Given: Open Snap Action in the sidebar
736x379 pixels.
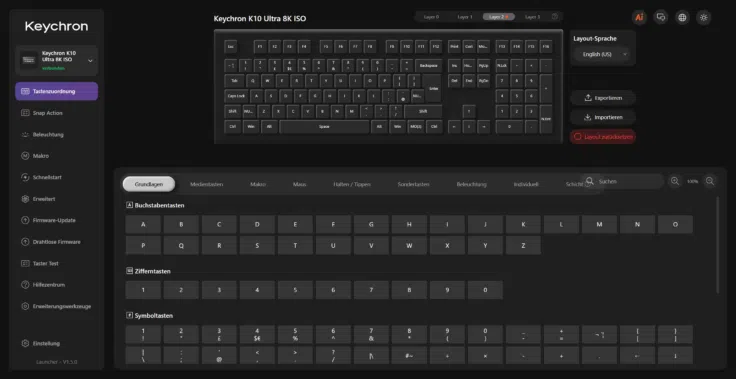Looking at the screenshot, I should pos(57,113).
